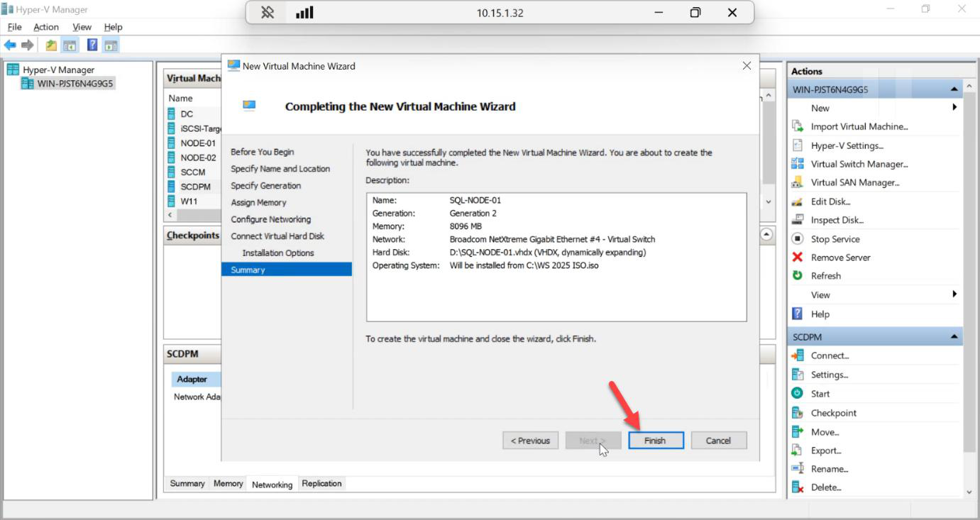The width and height of the screenshot is (980, 520).
Task: Click the Previous button in wizard
Action: coord(531,441)
